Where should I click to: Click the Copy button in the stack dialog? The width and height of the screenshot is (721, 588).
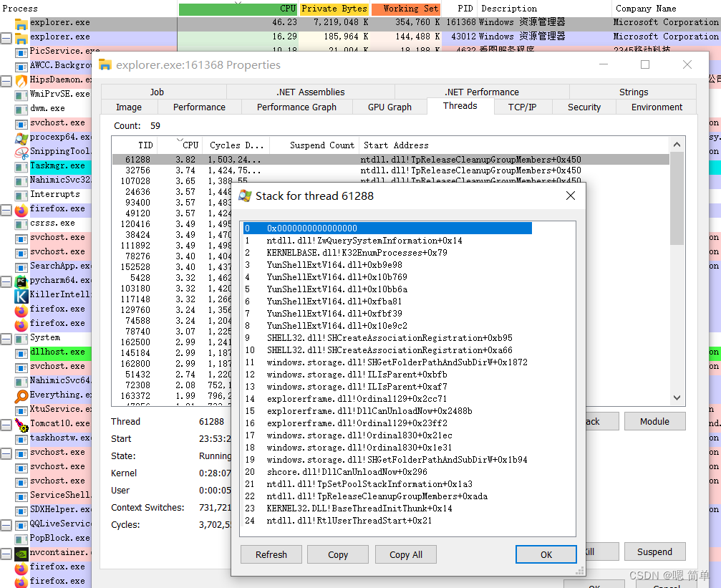(x=338, y=554)
